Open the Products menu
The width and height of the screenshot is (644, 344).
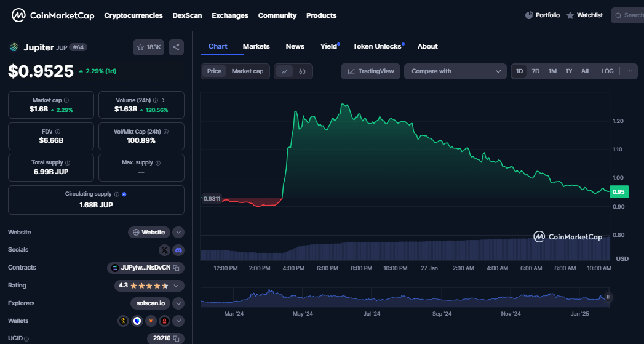(x=321, y=15)
